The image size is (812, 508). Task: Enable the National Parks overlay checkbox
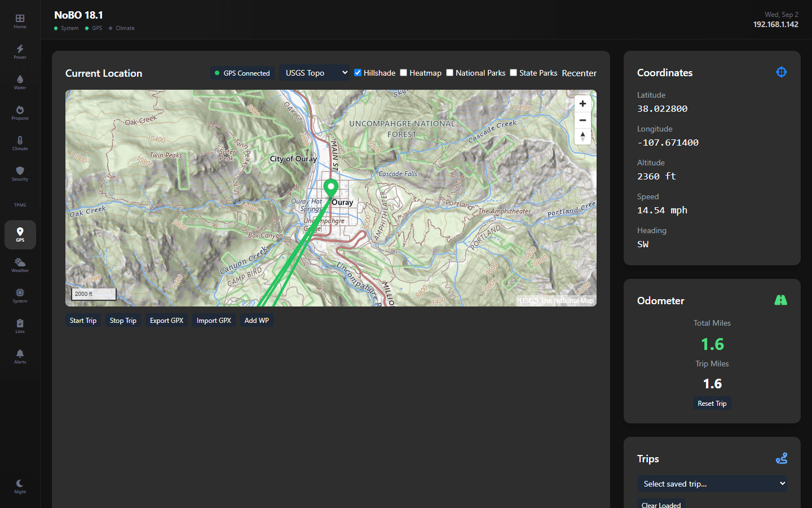tap(449, 73)
